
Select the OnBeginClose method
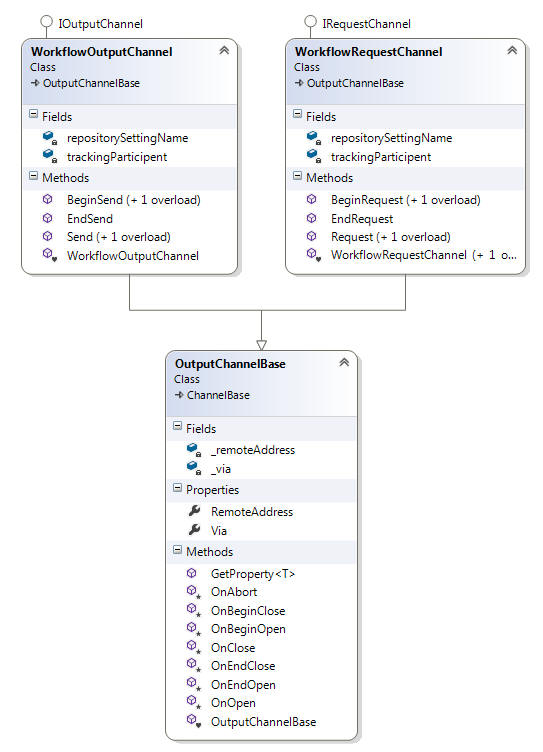coord(248,611)
